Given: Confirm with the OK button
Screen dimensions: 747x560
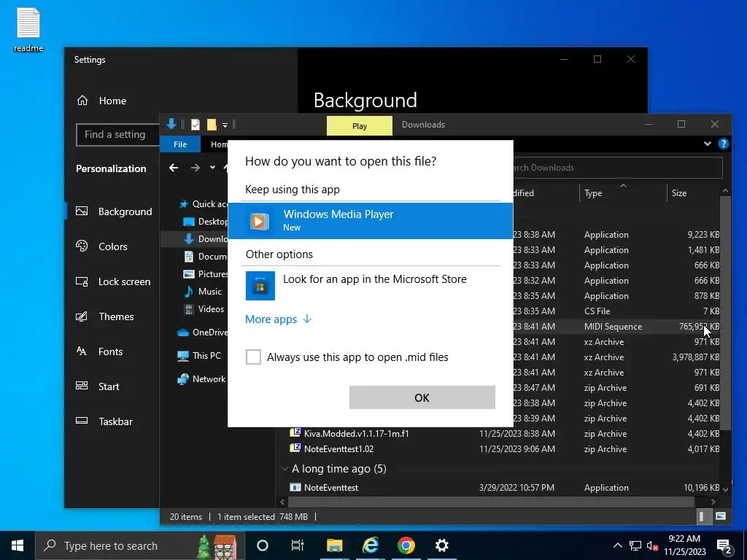Looking at the screenshot, I should click(422, 397).
